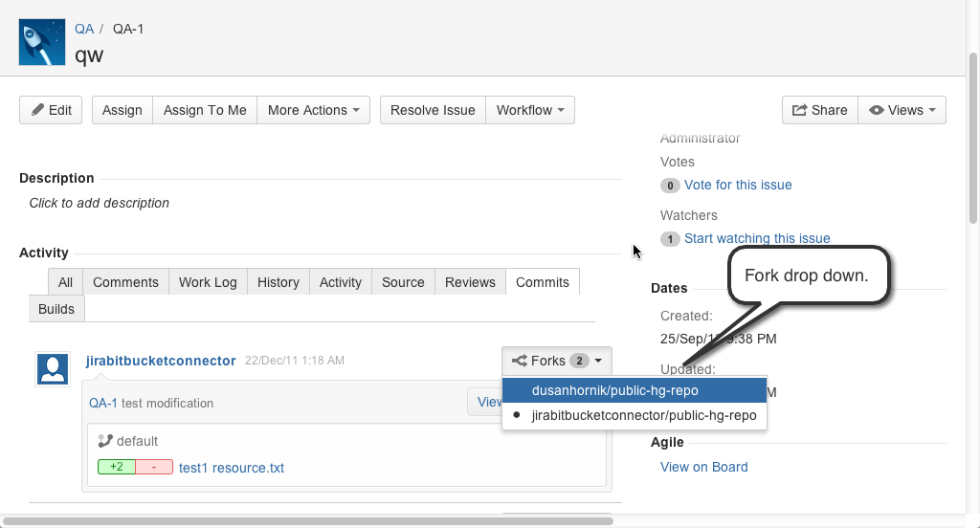Open the View on Board link
The width and height of the screenshot is (980, 528).
coord(703,467)
